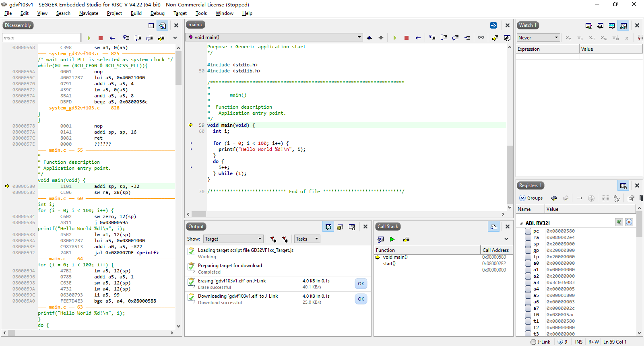The width and height of the screenshot is (644, 346).
Task: Click green button on ABI, RV32I row
Action: pos(619,222)
